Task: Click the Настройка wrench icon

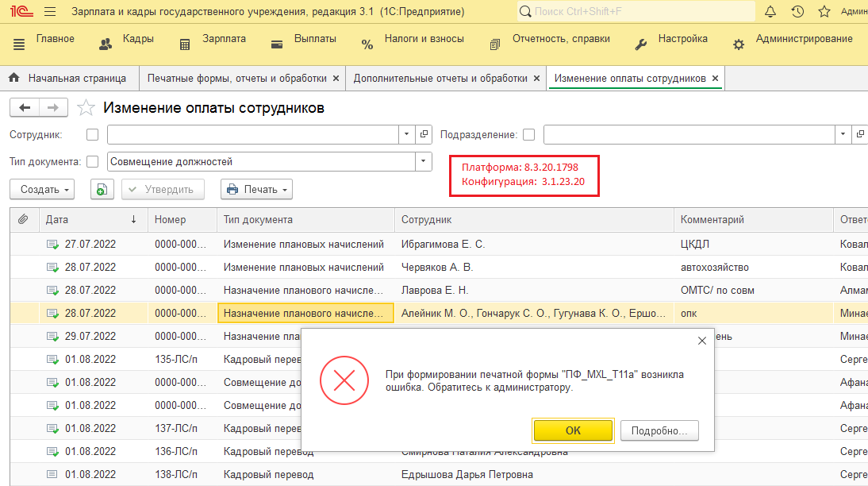Action: pyautogui.click(x=640, y=45)
